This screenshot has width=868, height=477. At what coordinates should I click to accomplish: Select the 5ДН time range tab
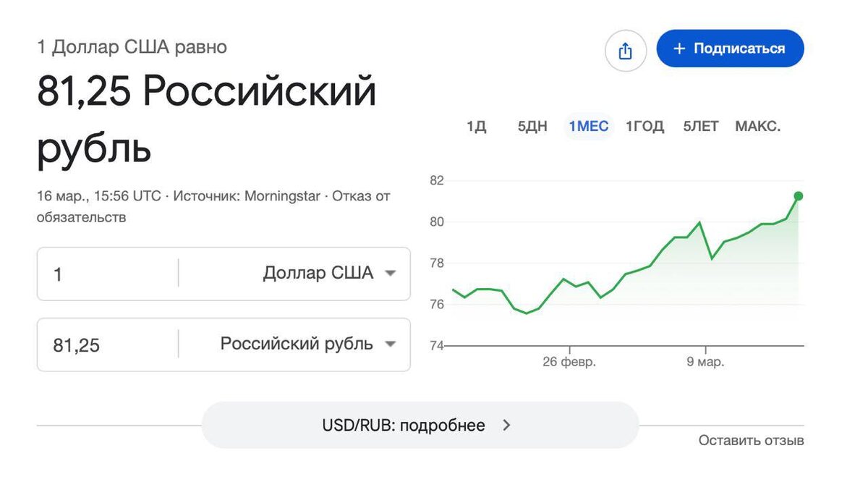532,127
